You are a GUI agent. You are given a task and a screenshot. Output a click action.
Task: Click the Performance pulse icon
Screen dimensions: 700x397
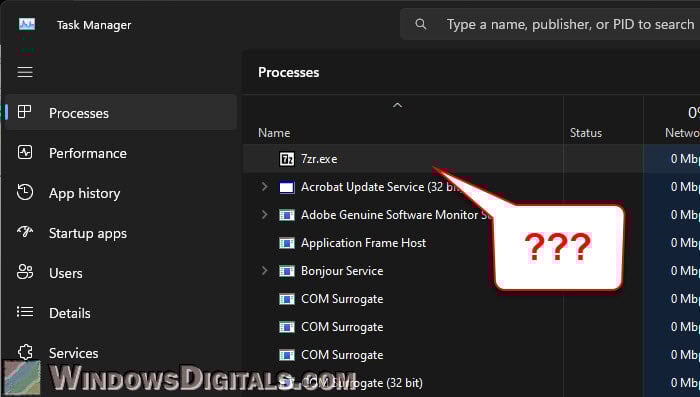(25, 152)
